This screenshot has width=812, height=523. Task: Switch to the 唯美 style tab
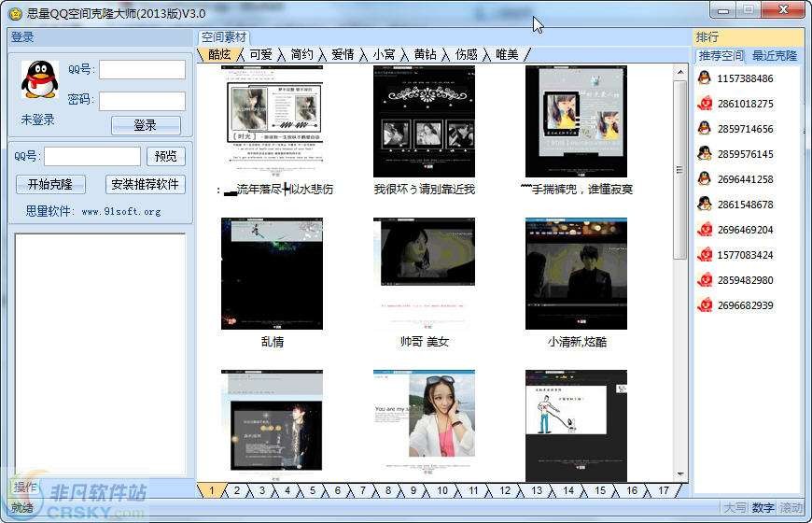pos(507,54)
